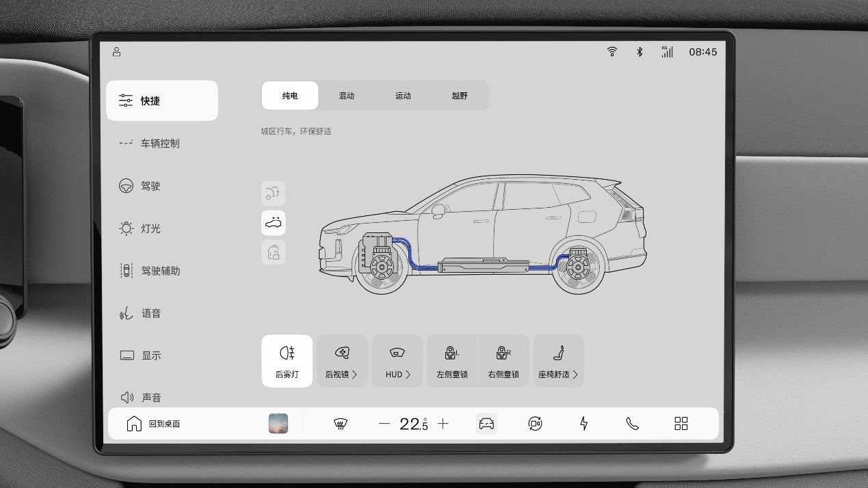Expand the 座椅舒适 seat comfort settings
The width and height of the screenshot is (868, 488).
tap(559, 361)
